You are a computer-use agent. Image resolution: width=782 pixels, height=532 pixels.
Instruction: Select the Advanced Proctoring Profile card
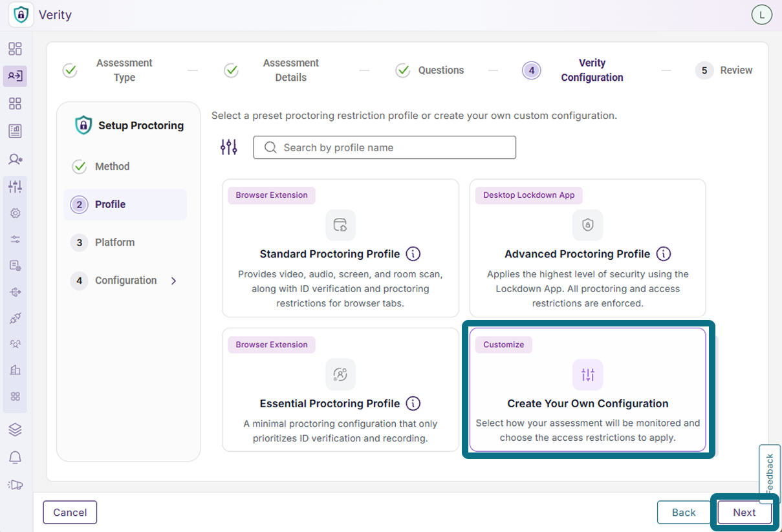(x=587, y=248)
